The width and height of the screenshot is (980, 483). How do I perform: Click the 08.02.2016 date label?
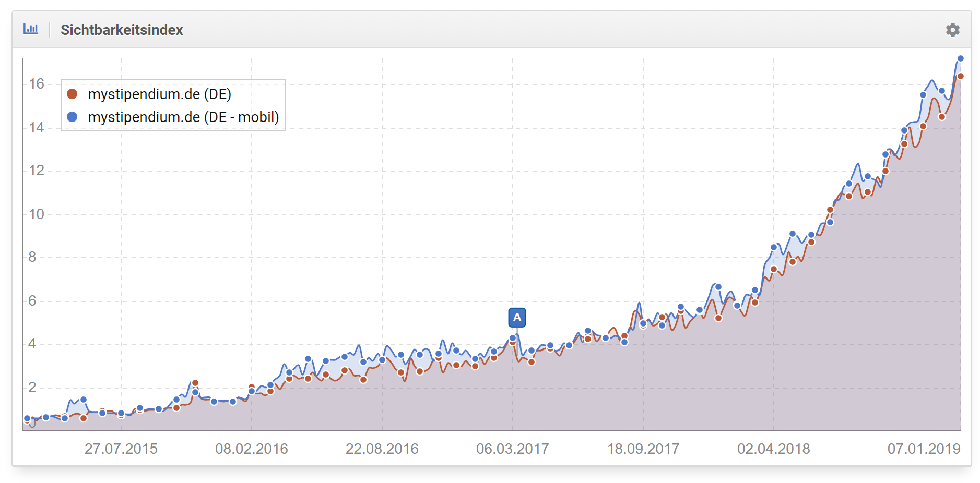tap(251, 449)
